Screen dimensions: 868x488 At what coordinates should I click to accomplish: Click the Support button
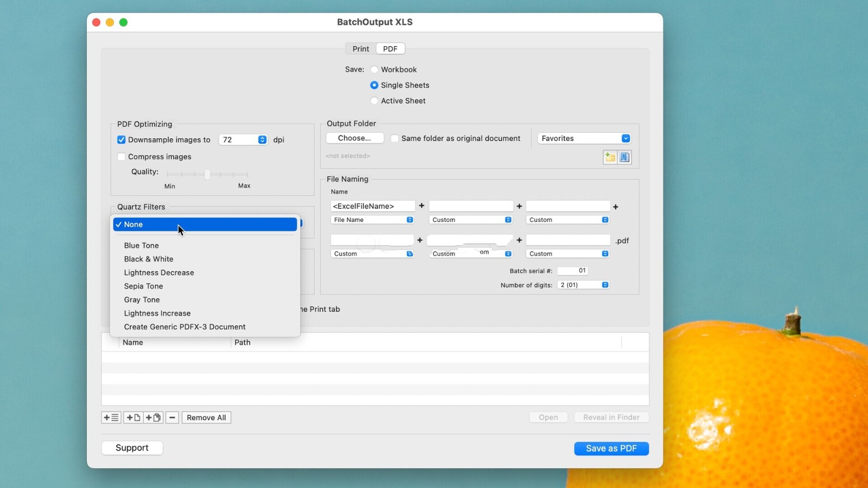pyautogui.click(x=132, y=448)
